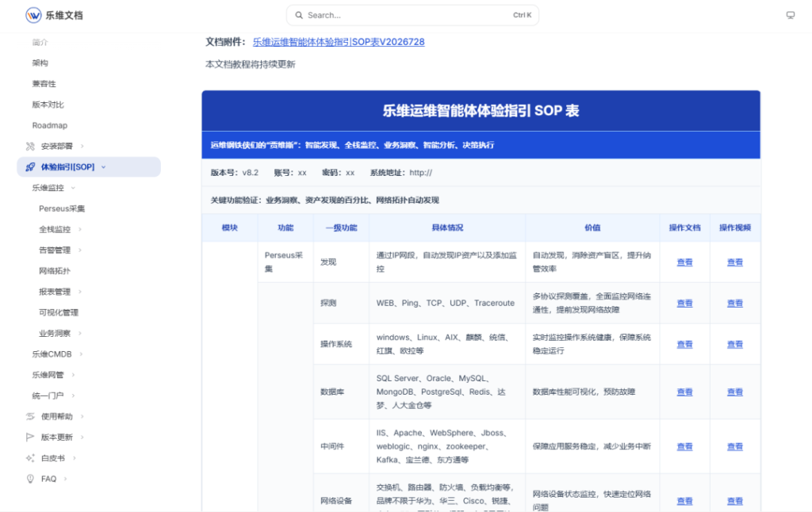
Task: Click the 一级功能 column header
Action: click(341, 227)
